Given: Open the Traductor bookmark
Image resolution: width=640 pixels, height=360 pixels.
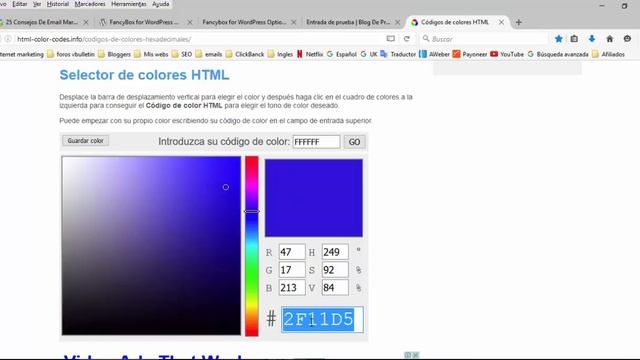Looking at the screenshot, I should pos(398,54).
